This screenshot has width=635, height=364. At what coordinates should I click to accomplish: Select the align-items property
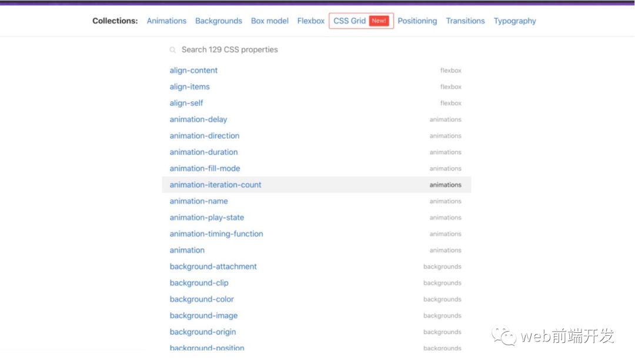click(189, 87)
